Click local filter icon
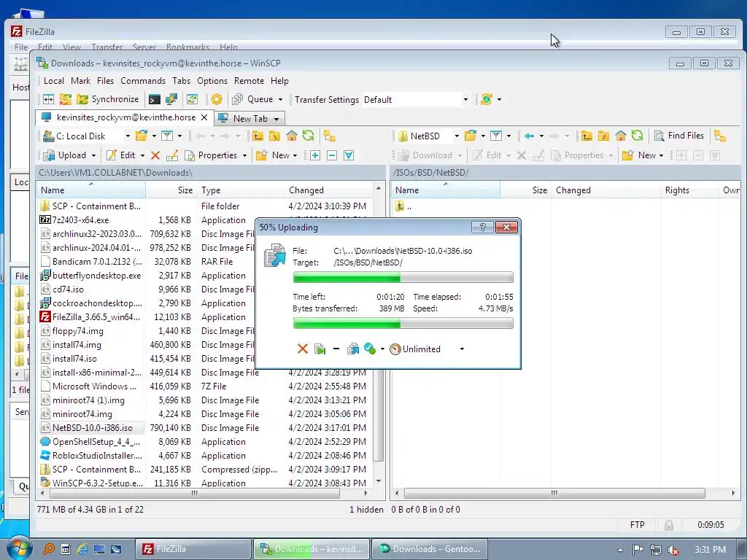The image size is (747, 560). (x=167, y=136)
